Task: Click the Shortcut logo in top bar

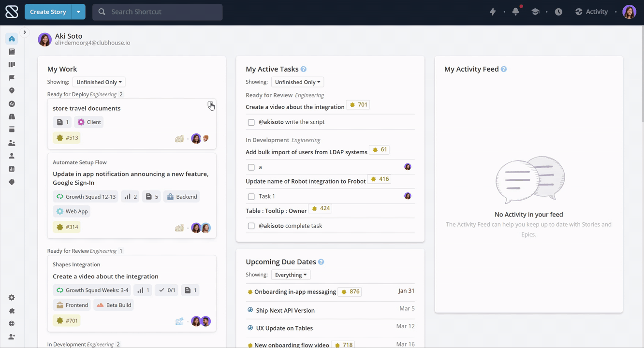Action: click(12, 12)
